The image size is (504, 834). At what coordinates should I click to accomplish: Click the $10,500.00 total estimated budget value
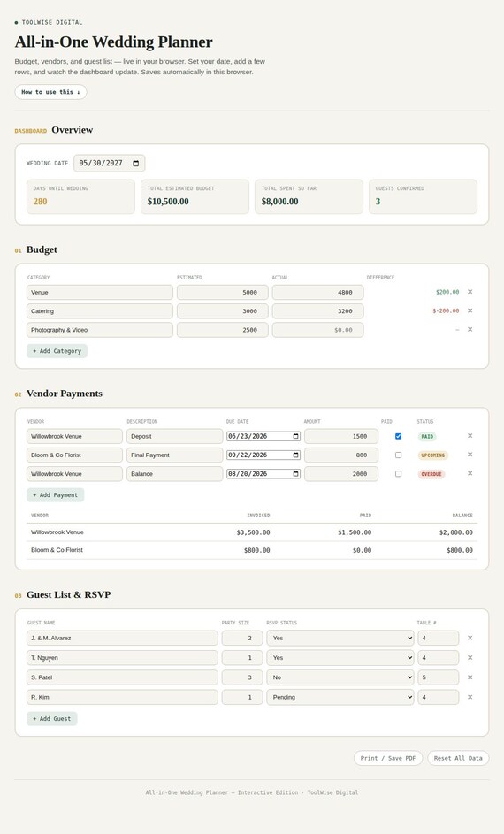[x=168, y=202]
